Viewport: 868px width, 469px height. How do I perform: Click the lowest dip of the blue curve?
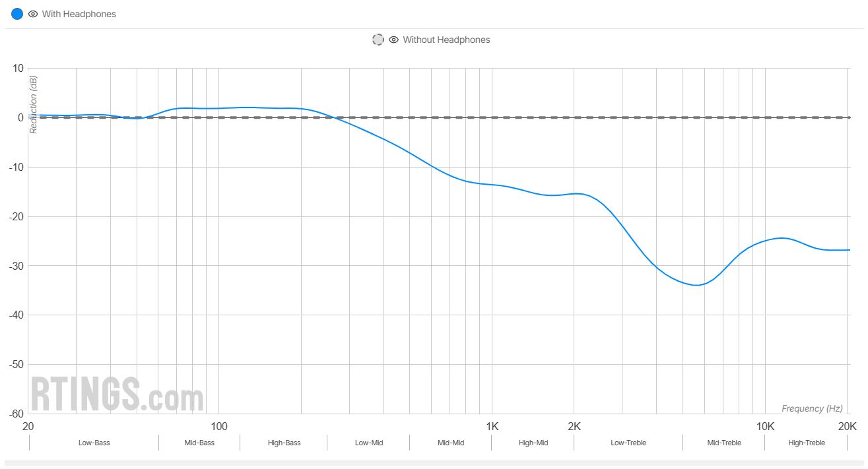696,285
